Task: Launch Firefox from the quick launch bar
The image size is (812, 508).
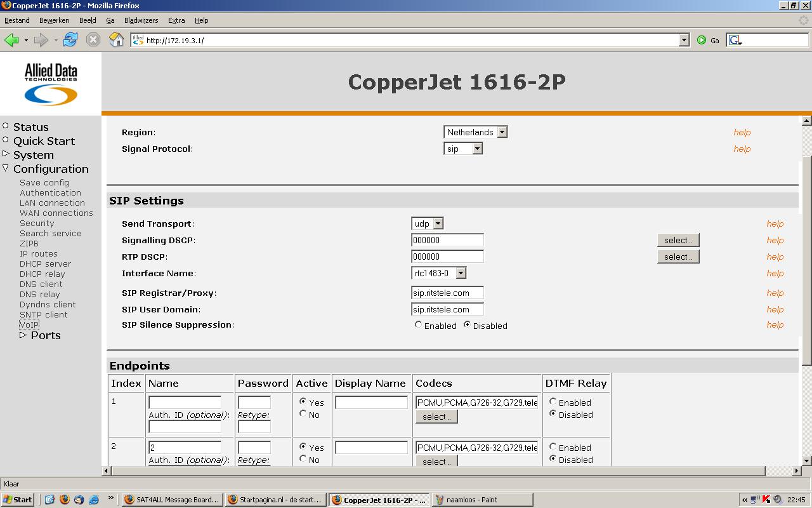Action: coord(64,500)
